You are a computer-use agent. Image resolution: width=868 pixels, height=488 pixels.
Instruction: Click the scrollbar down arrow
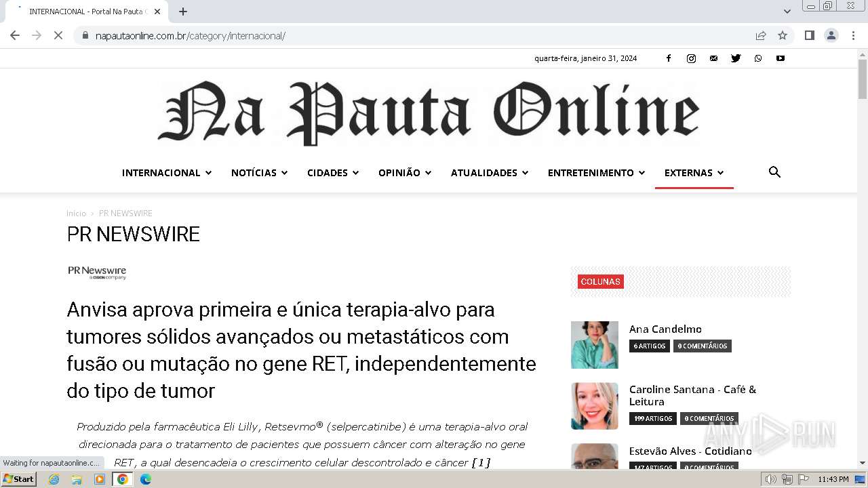(x=863, y=464)
